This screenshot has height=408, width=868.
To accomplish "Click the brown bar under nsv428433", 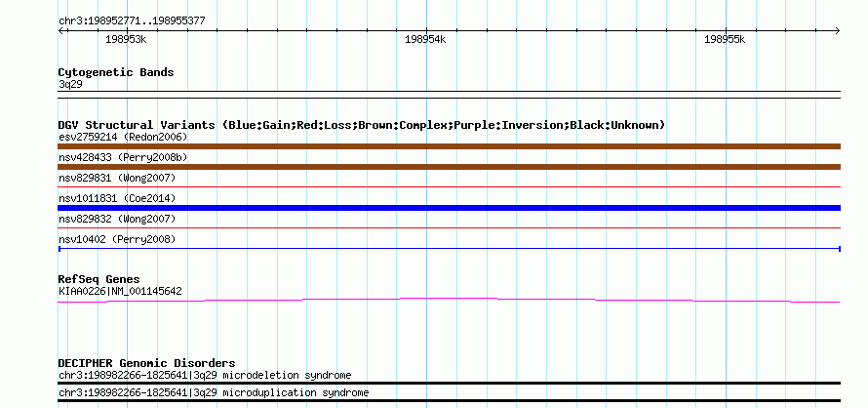I will [x=449, y=167].
